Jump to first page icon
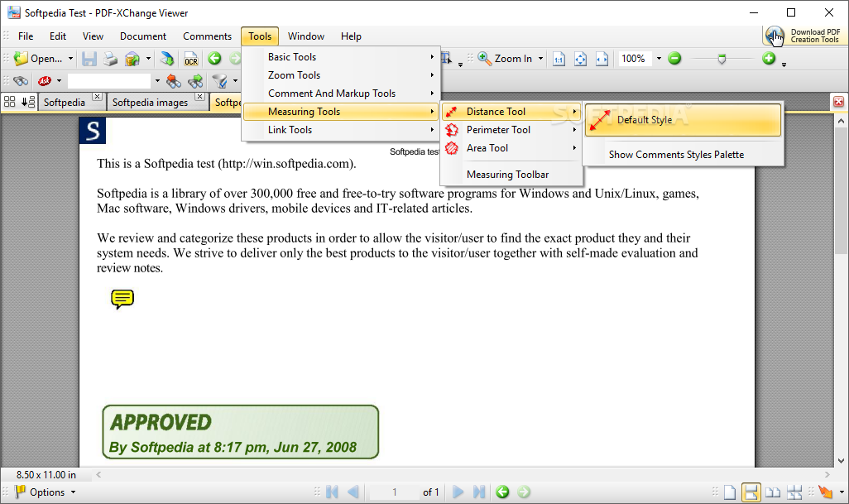The image size is (849, 504). click(332, 492)
